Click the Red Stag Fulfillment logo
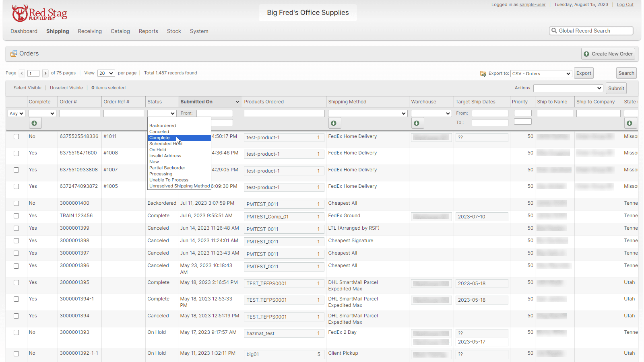The width and height of the screenshot is (644, 362). [x=39, y=13]
